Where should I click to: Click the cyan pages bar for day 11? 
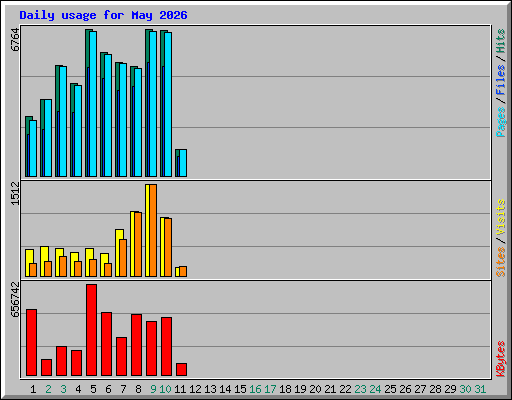click(183, 163)
